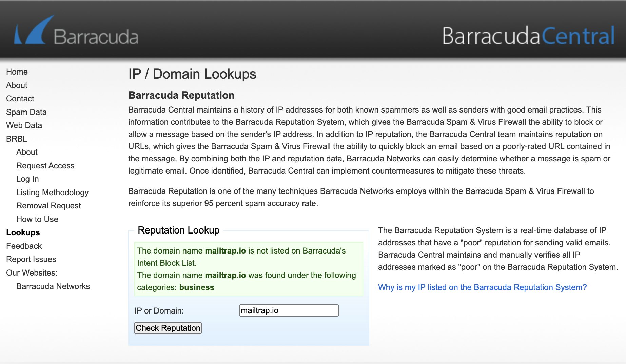Expand the BRBL section
The width and height of the screenshot is (626, 364).
coord(16,139)
